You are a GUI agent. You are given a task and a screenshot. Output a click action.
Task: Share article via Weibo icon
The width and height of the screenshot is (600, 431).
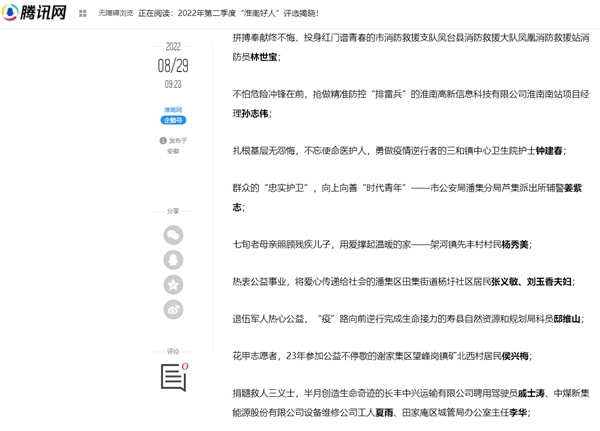coord(173,310)
